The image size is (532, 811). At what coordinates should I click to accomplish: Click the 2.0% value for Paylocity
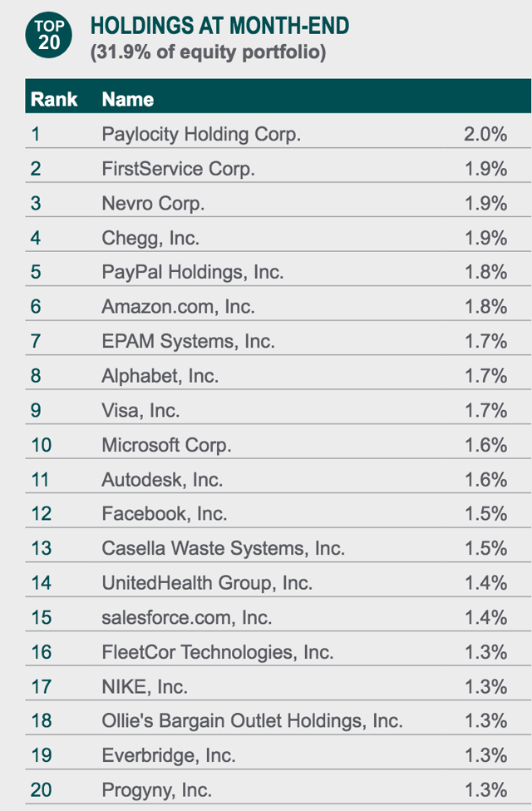click(485, 135)
